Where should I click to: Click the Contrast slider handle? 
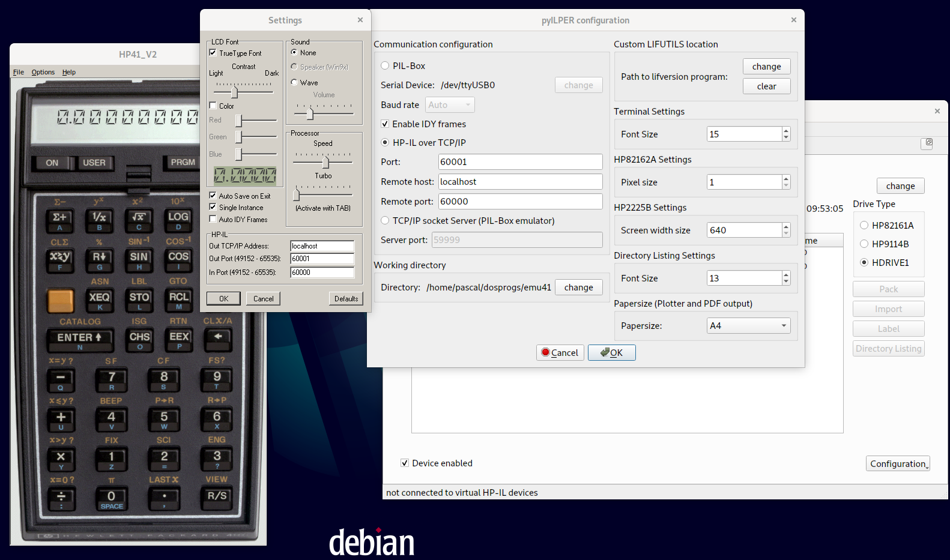pos(234,92)
